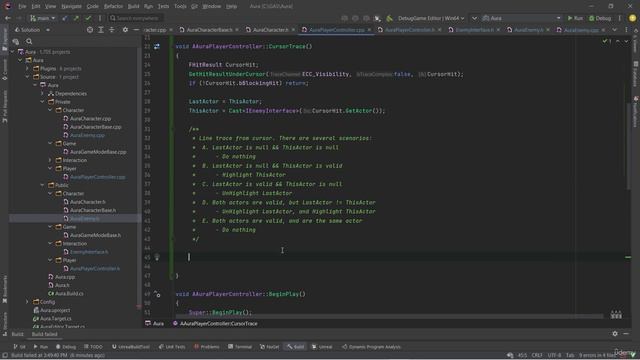Switch to the AuraEnemy.h tab

pyautogui.click(x=528, y=30)
